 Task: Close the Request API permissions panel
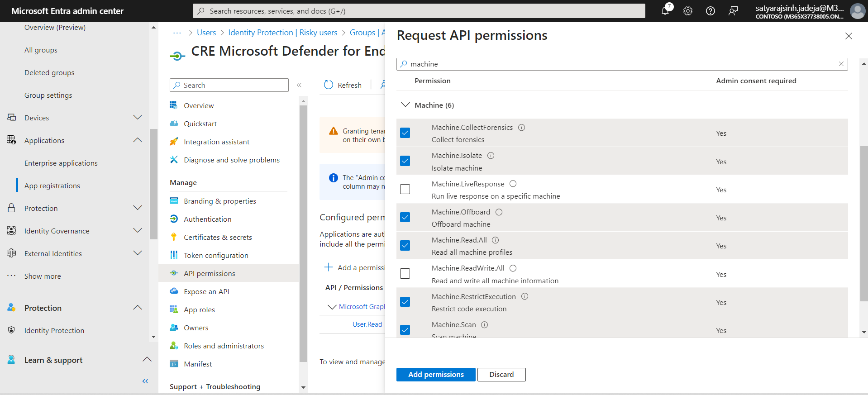point(849,36)
